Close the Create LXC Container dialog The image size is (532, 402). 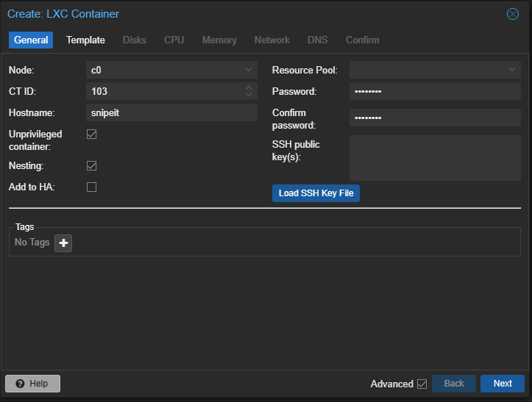pos(513,14)
